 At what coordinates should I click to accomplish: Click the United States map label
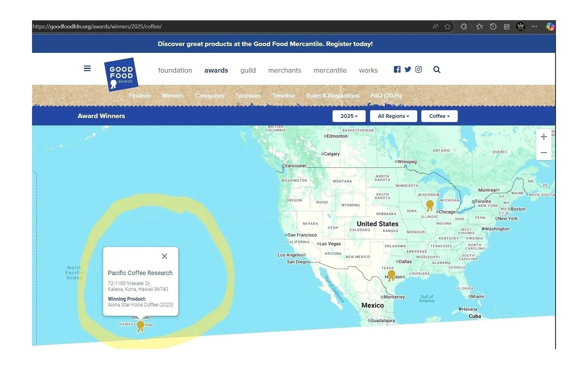378,224
